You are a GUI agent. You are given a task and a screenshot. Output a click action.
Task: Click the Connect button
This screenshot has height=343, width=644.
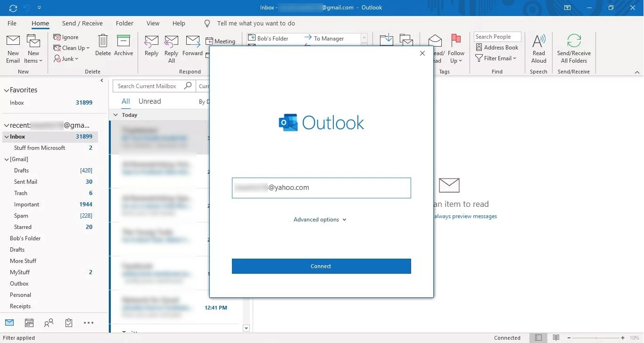click(321, 266)
